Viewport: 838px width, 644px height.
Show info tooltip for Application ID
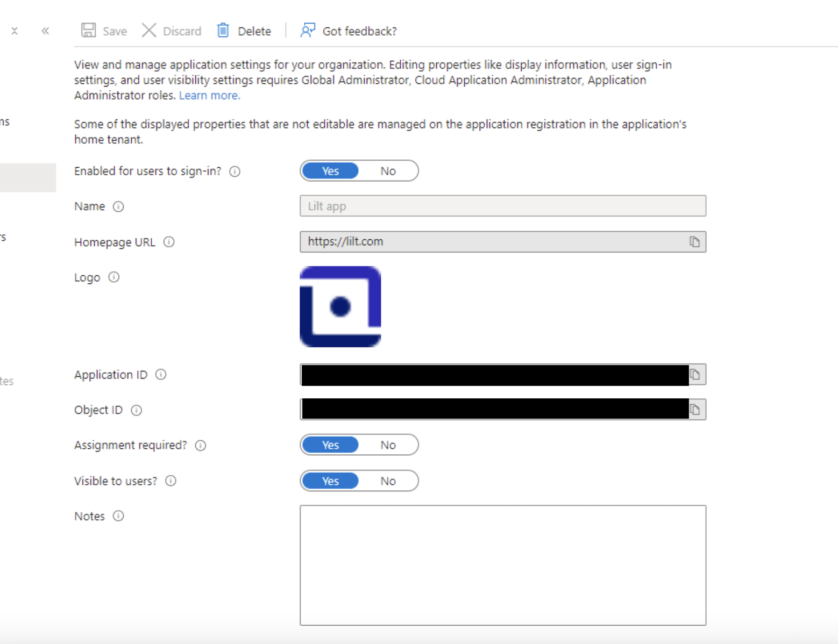(x=161, y=375)
